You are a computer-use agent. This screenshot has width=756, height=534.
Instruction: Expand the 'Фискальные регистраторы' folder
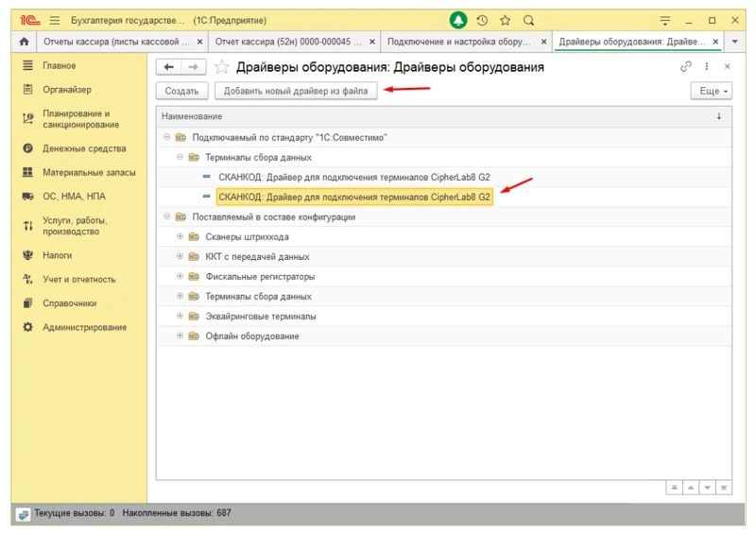tap(180, 276)
